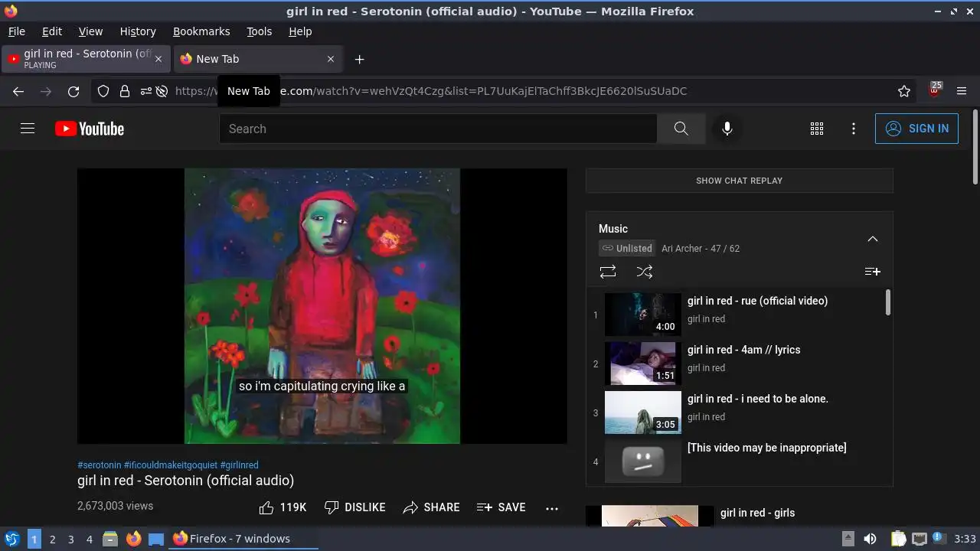Image resolution: width=980 pixels, height=551 pixels.
Task: Like the video with 119K thumbs up
Action: click(283, 507)
